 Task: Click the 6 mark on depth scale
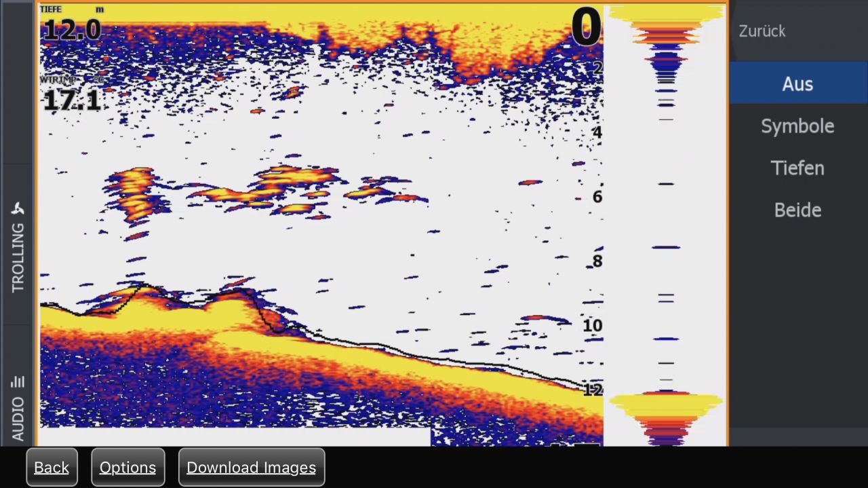(x=597, y=198)
